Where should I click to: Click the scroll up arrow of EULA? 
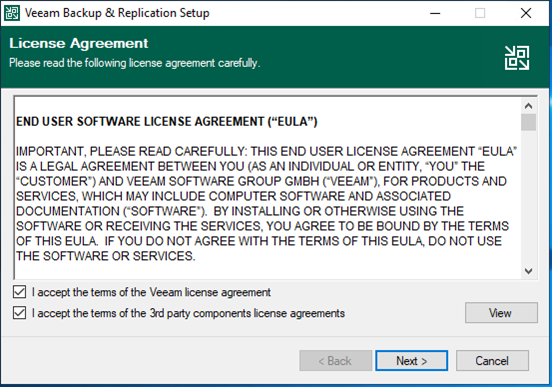(x=528, y=106)
